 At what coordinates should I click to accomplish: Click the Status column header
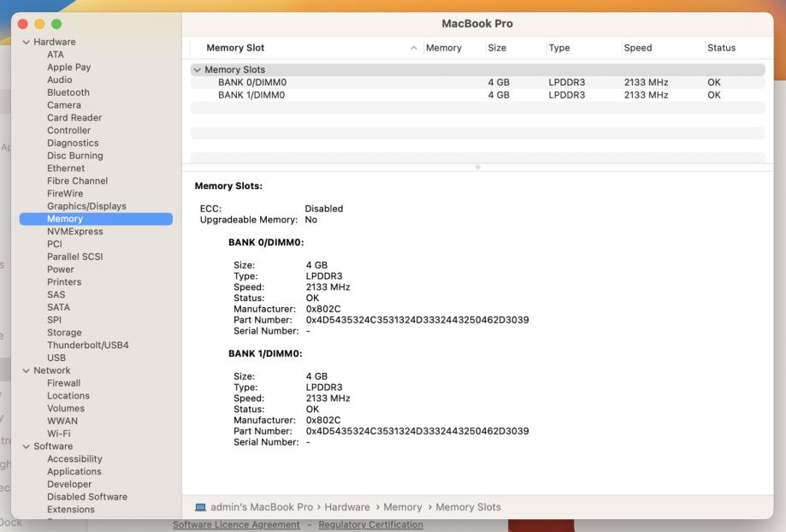coord(721,48)
